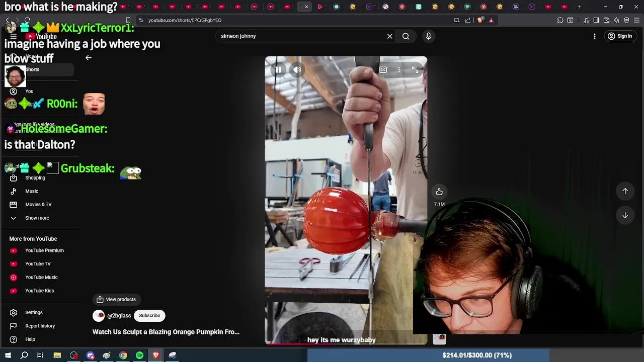This screenshot has width=644, height=362.
Task: Open the browser extensions puzzle icon
Action: (560, 20)
